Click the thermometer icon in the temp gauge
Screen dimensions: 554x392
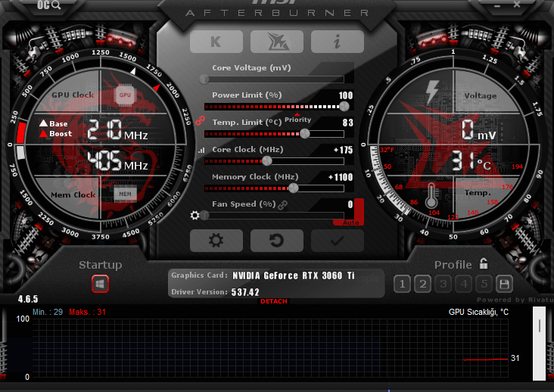(431, 196)
